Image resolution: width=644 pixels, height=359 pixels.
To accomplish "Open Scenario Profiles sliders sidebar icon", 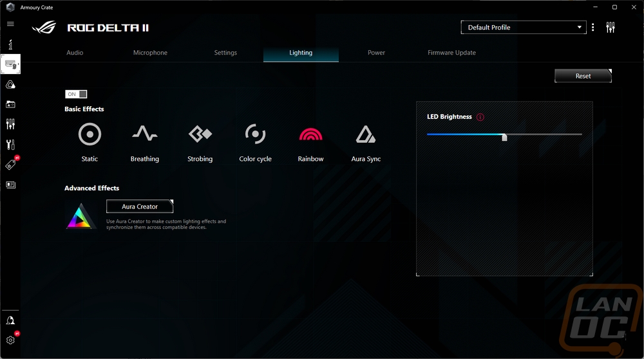I will [x=11, y=124].
